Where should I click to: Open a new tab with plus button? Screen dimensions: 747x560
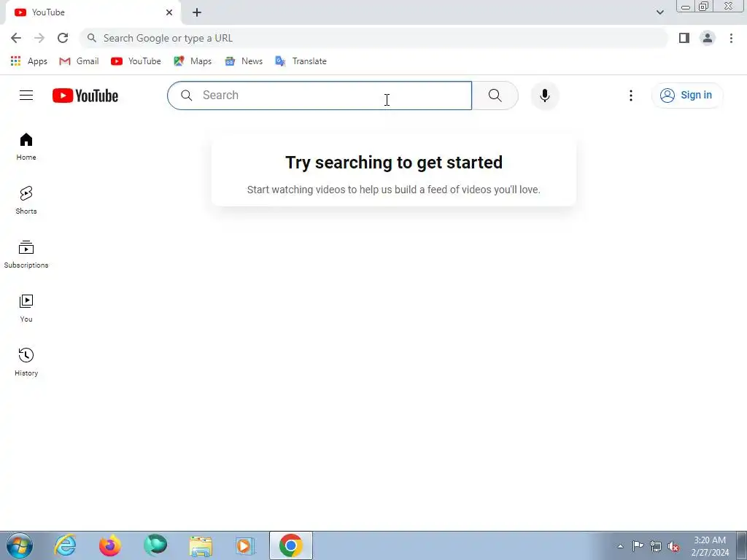pyautogui.click(x=197, y=12)
